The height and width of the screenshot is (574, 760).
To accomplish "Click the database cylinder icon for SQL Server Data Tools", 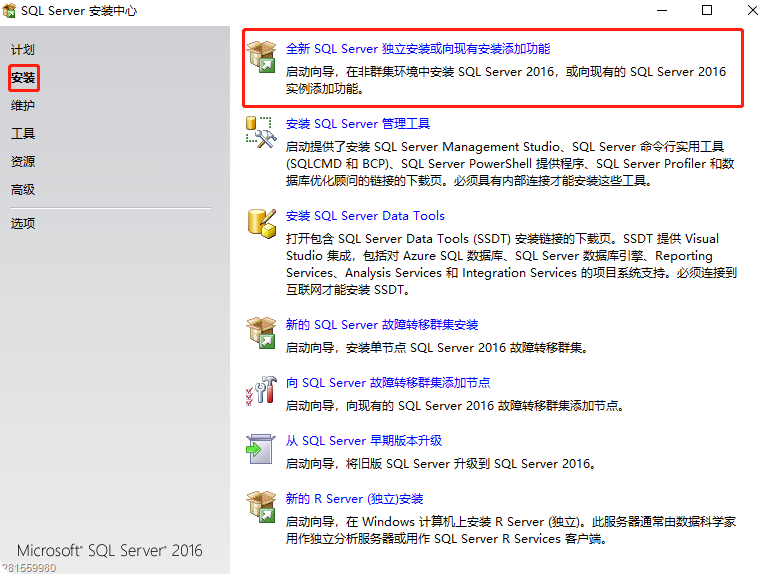I will point(262,223).
